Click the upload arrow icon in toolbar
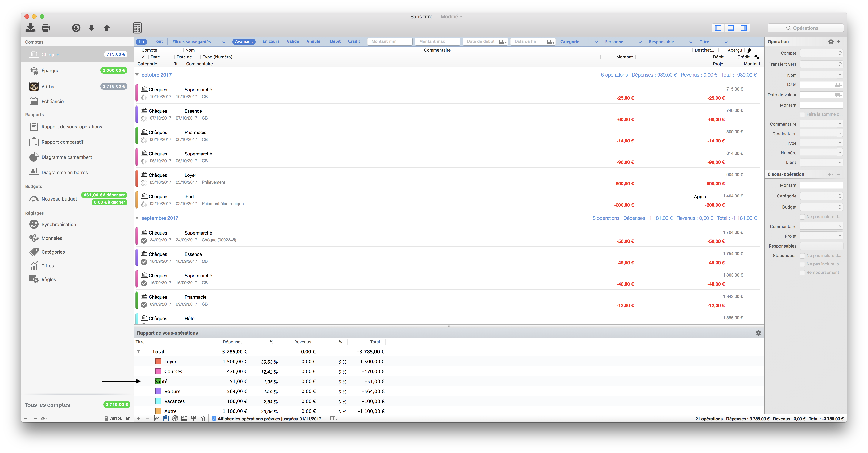 [108, 28]
